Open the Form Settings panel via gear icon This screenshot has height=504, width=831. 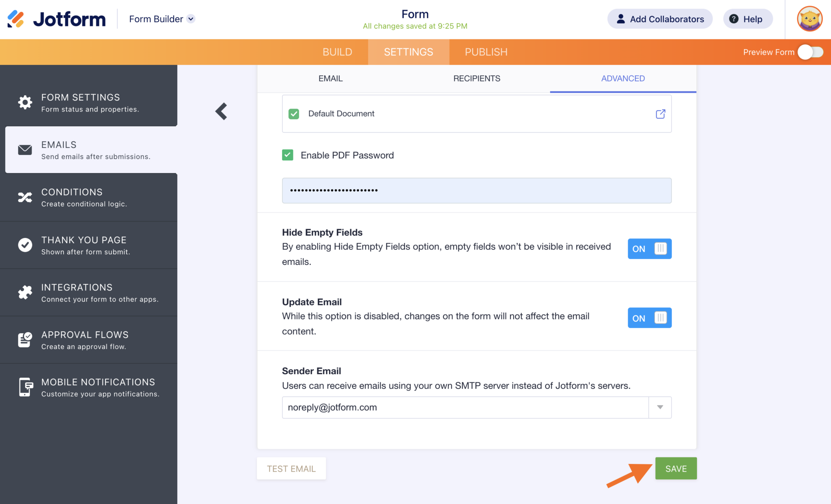[x=25, y=103]
